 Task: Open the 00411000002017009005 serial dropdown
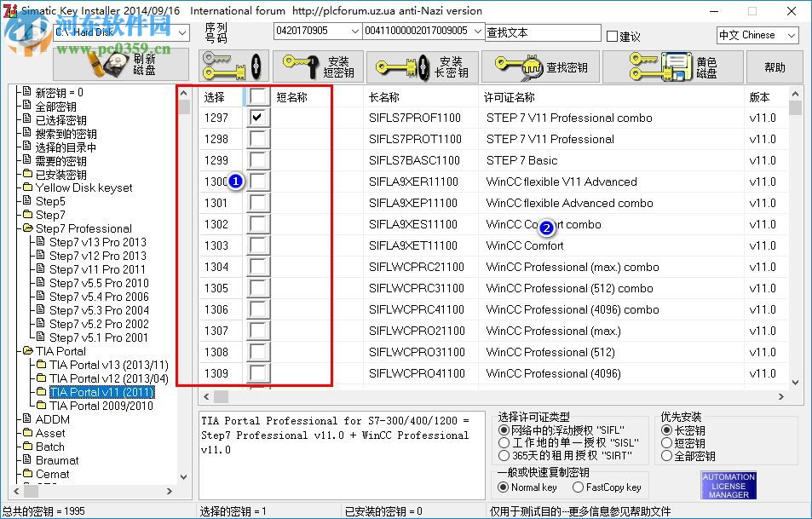(477, 31)
